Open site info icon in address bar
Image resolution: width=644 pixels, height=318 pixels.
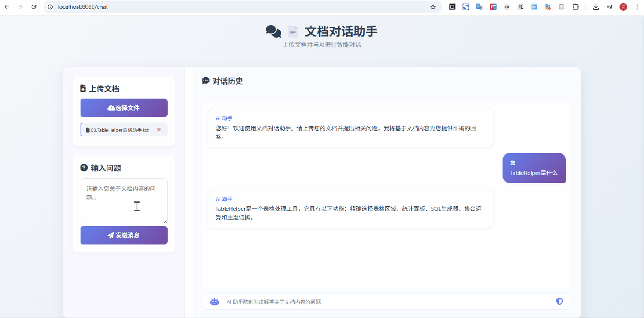pyautogui.click(x=51, y=7)
